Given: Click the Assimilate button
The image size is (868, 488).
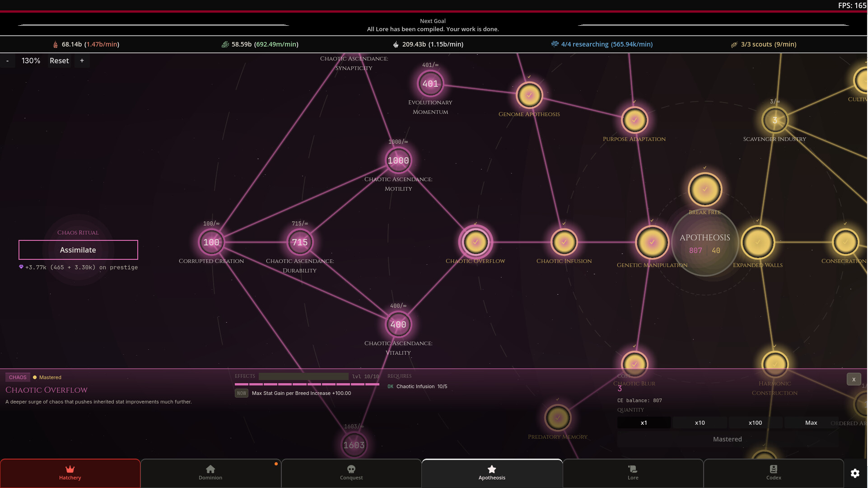Looking at the screenshot, I should 78,250.
